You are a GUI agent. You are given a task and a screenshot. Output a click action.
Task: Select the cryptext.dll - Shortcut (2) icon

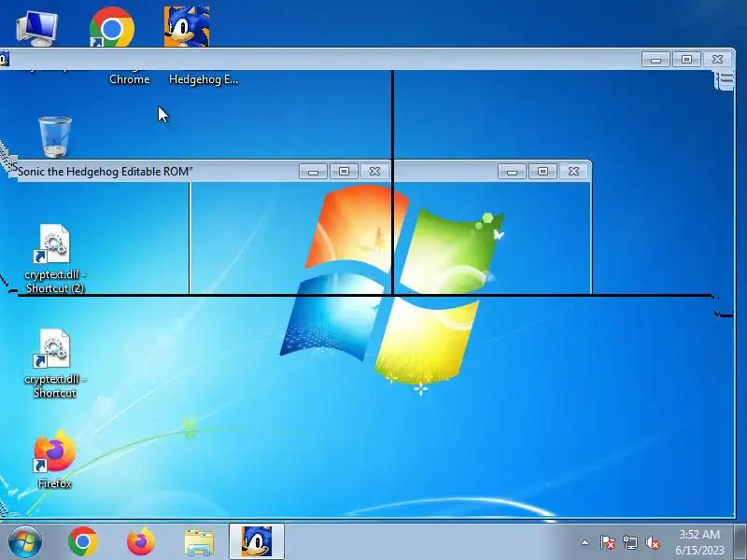[54, 259]
